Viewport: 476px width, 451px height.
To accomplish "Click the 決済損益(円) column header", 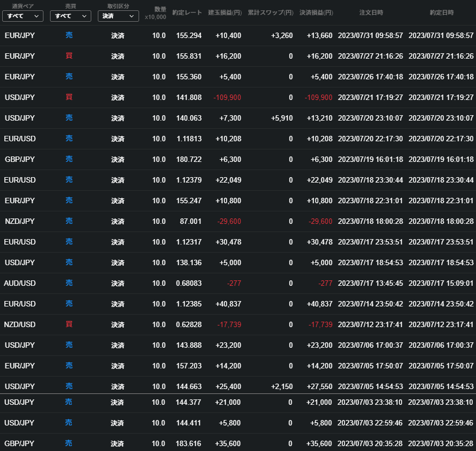I will [x=316, y=12].
